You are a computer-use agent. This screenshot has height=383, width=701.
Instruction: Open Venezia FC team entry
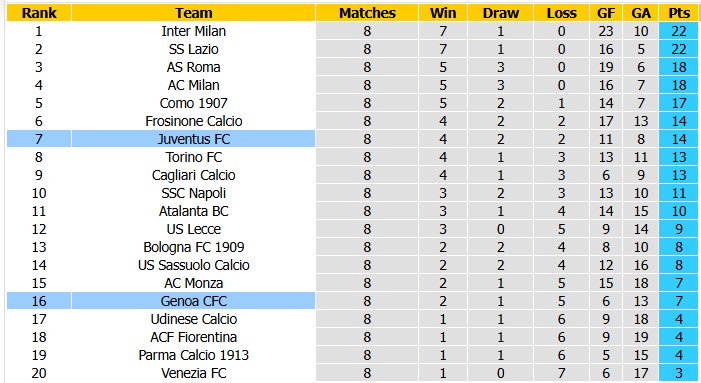coord(194,373)
